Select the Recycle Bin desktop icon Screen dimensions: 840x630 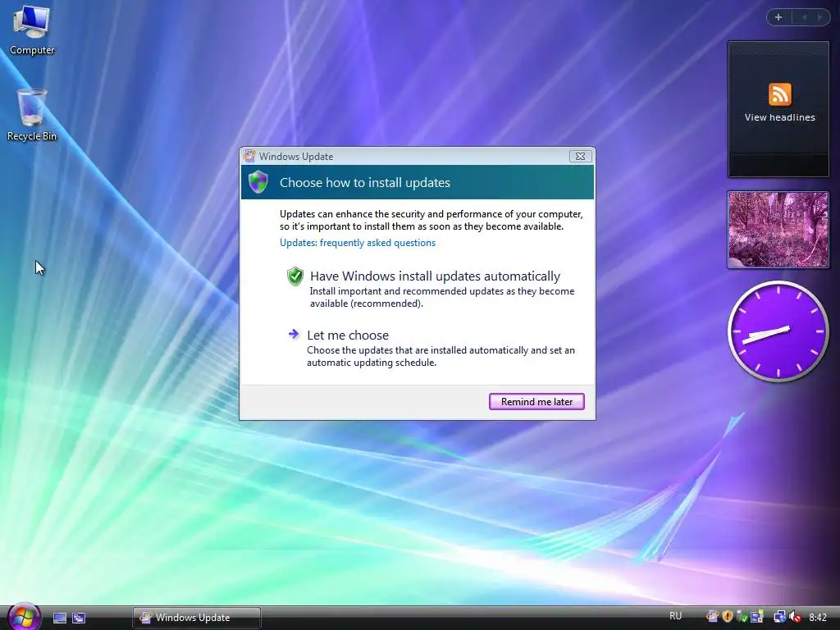coord(32,115)
